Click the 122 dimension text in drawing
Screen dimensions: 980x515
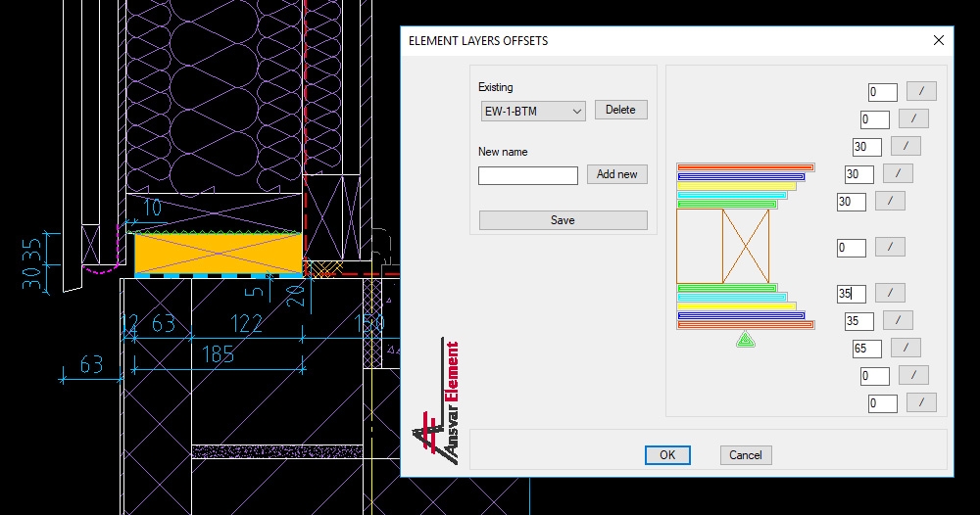coord(246,323)
